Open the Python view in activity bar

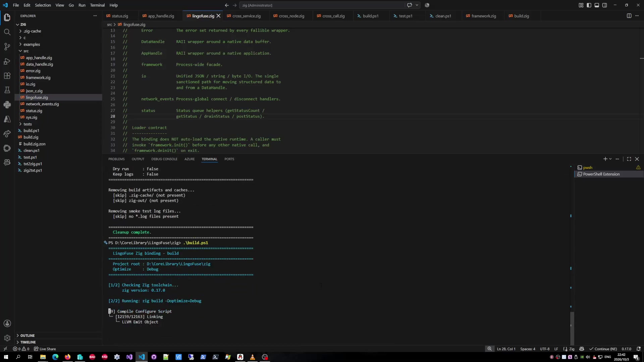pyautogui.click(x=7, y=105)
